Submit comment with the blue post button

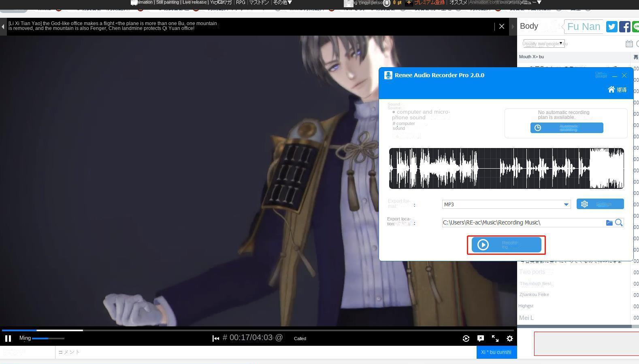(x=496, y=352)
